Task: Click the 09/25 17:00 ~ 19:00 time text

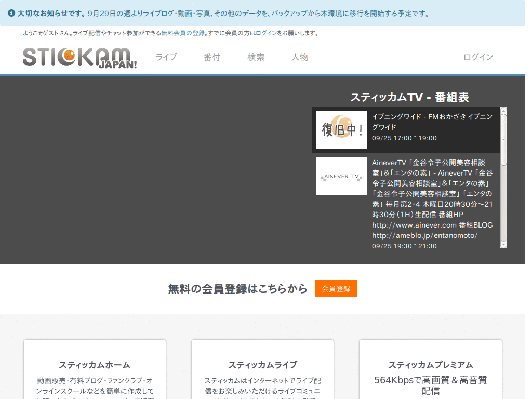Action: pos(404,138)
